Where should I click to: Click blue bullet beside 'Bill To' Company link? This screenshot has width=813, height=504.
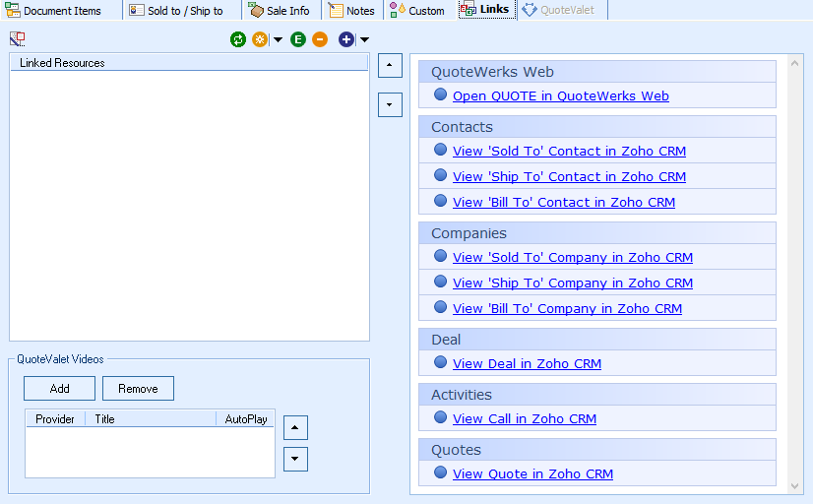click(x=440, y=307)
